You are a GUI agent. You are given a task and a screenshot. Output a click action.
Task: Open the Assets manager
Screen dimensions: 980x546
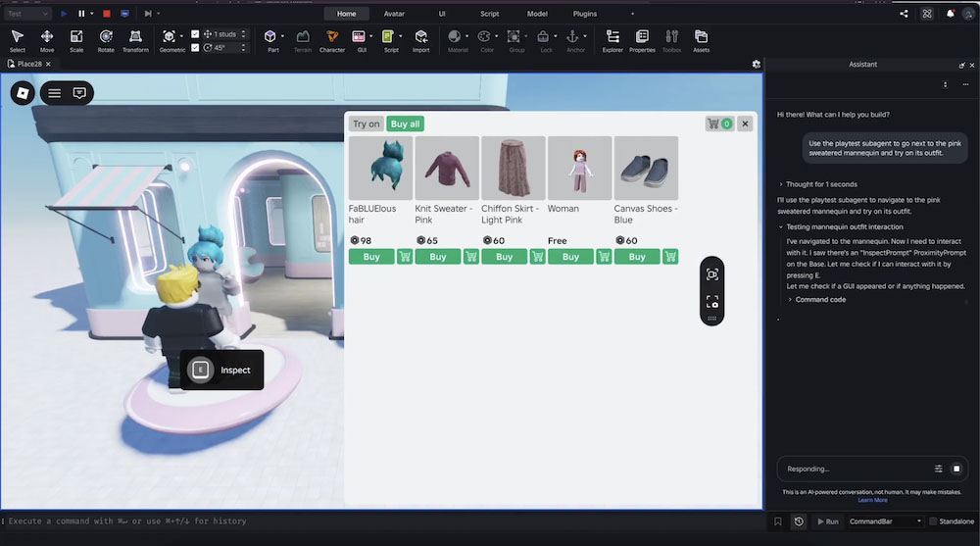point(702,40)
